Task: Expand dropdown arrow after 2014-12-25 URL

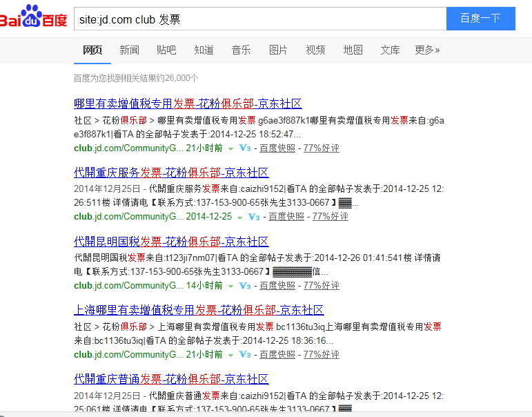Action: pyautogui.click(x=240, y=217)
